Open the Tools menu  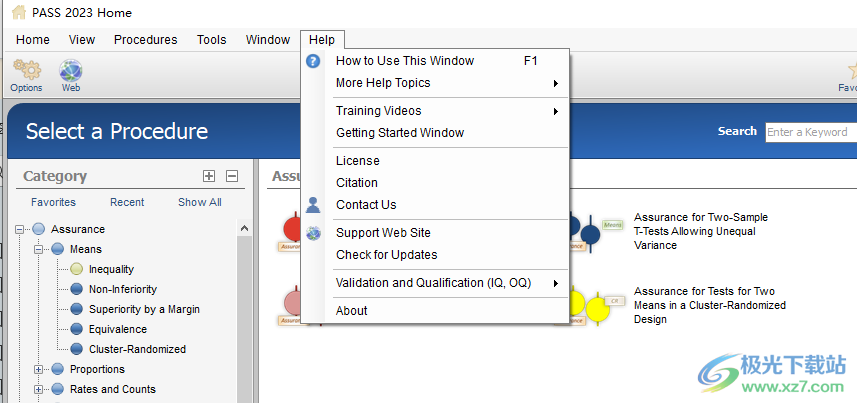click(212, 40)
